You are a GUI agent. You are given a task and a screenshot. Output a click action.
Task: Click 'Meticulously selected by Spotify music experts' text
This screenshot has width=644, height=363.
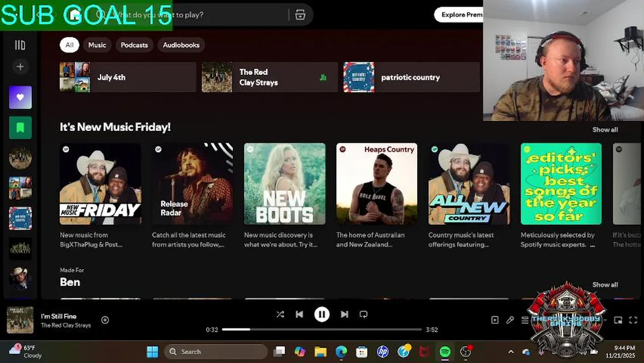(558, 239)
